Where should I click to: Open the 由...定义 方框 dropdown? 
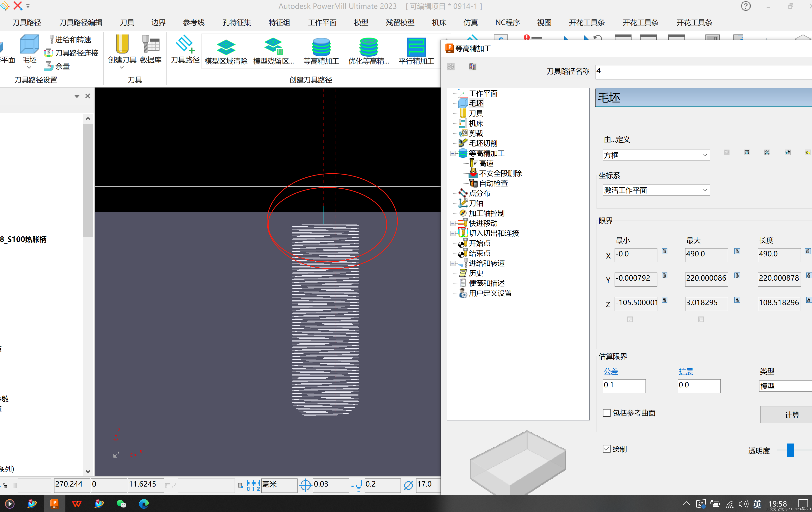(656, 155)
